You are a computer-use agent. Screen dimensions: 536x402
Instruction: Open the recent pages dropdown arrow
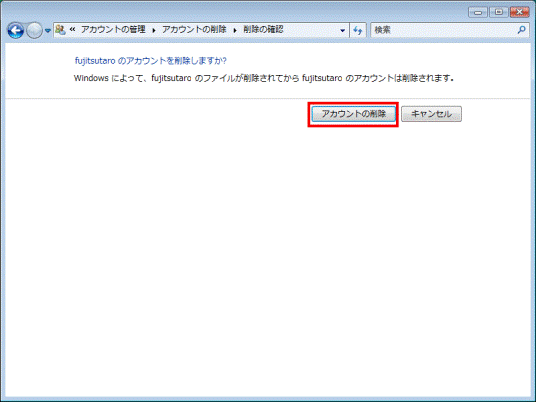tap(48, 31)
